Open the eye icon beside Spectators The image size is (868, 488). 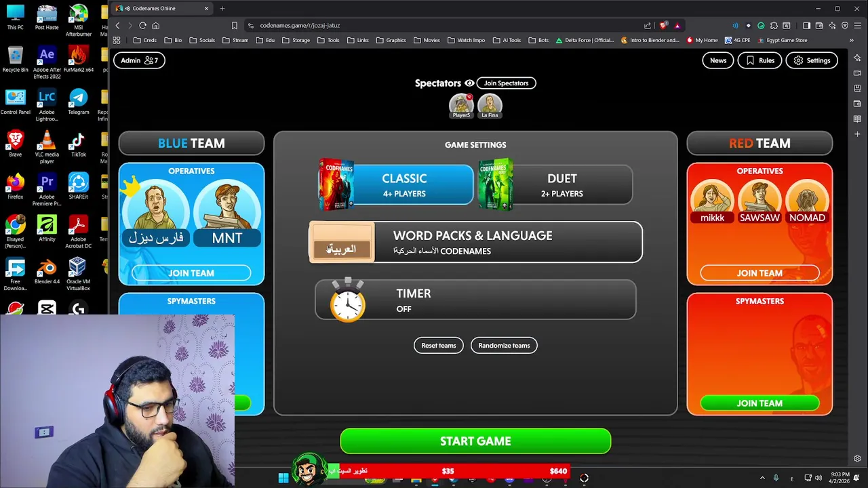click(469, 83)
